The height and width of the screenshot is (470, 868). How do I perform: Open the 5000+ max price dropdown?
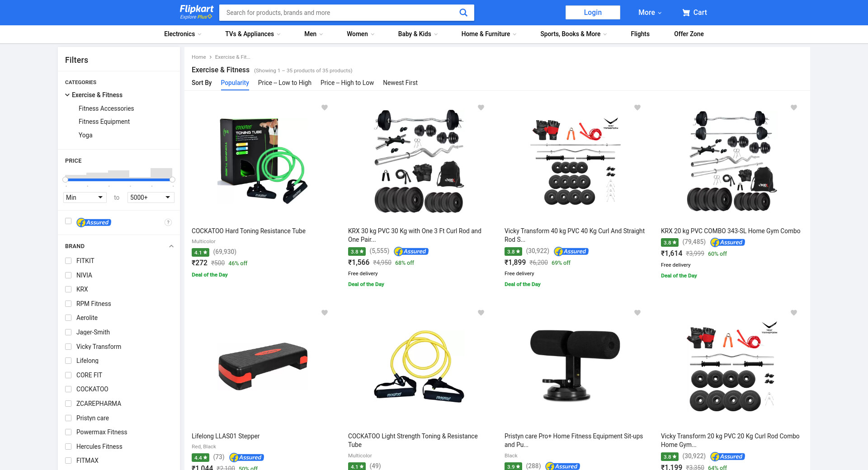[x=151, y=197]
